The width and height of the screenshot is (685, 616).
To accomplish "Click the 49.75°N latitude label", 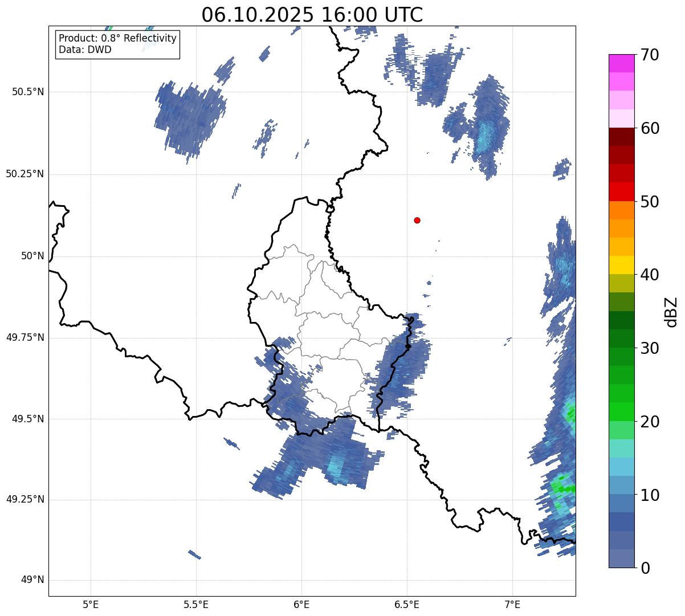I will 25,337.
